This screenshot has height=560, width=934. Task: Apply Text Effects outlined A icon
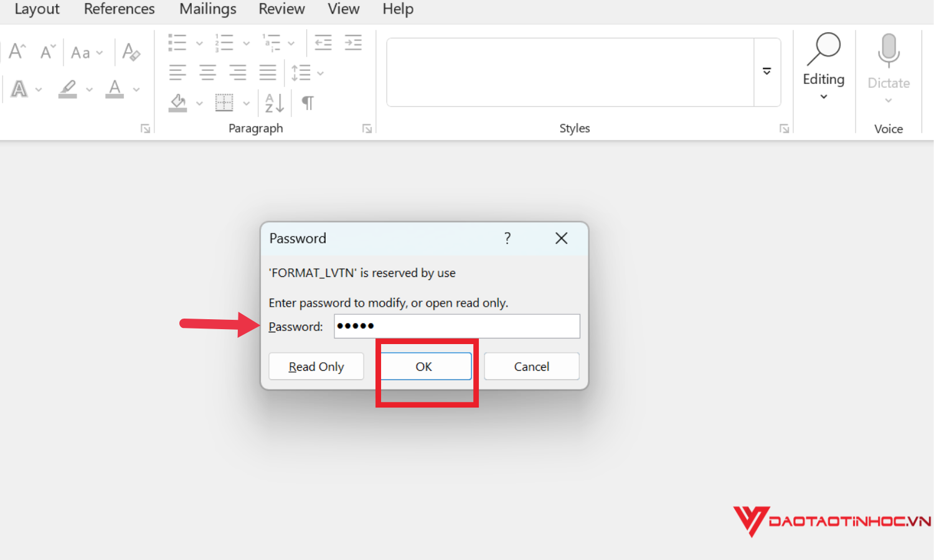tap(19, 90)
